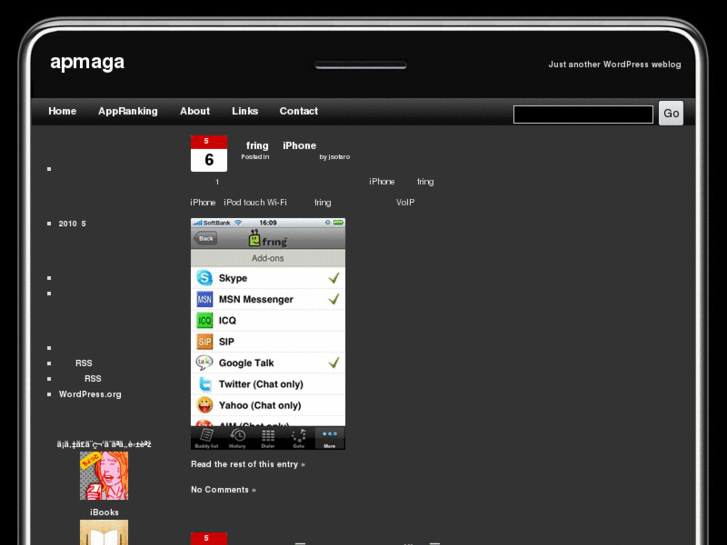Viewport: 727px width, 545px height.
Task: Click the Goto tab icon
Action: click(x=299, y=438)
